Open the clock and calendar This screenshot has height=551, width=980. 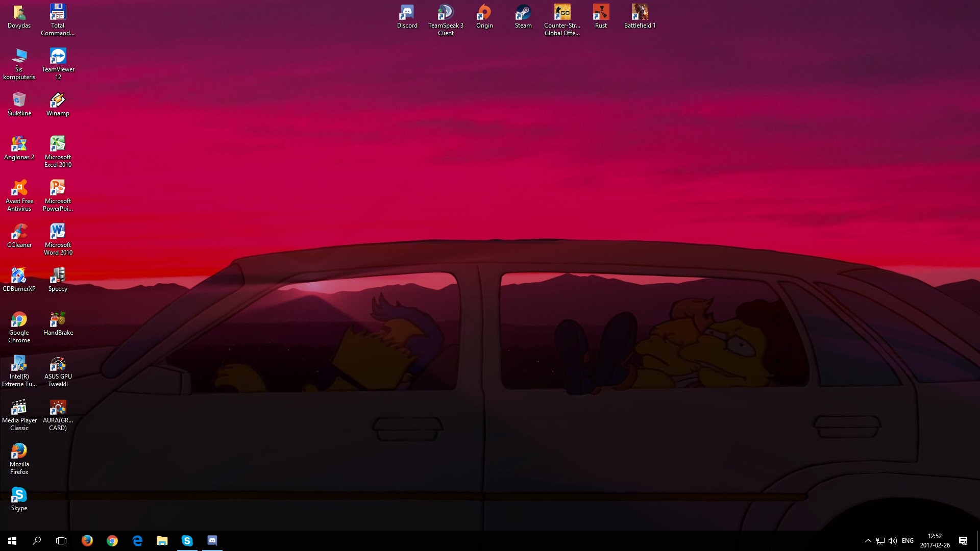(x=935, y=541)
